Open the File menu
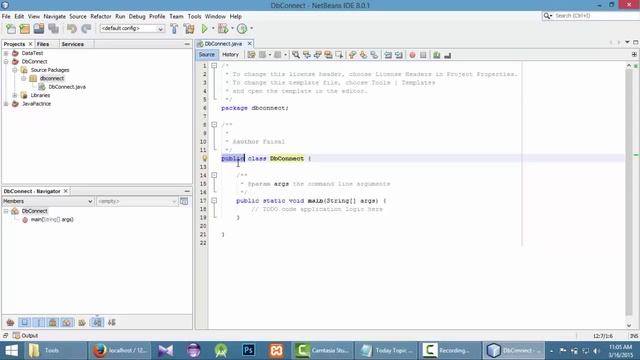 point(6,16)
